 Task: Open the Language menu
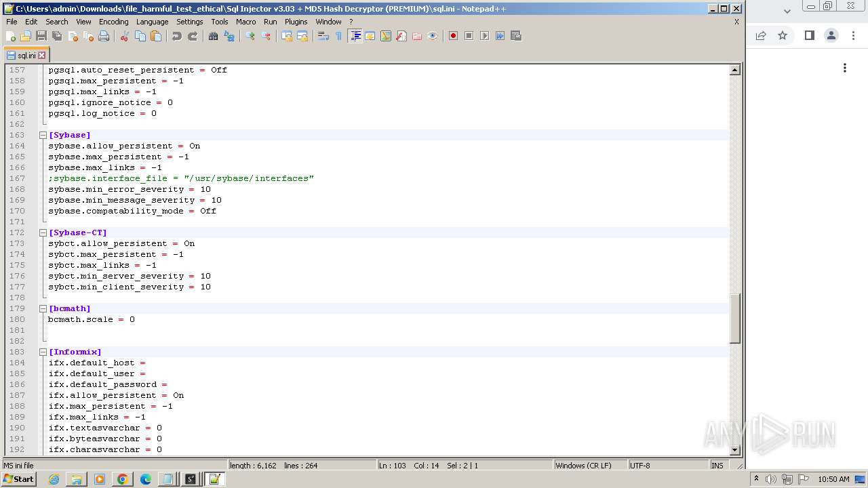(x=152, y=22)
